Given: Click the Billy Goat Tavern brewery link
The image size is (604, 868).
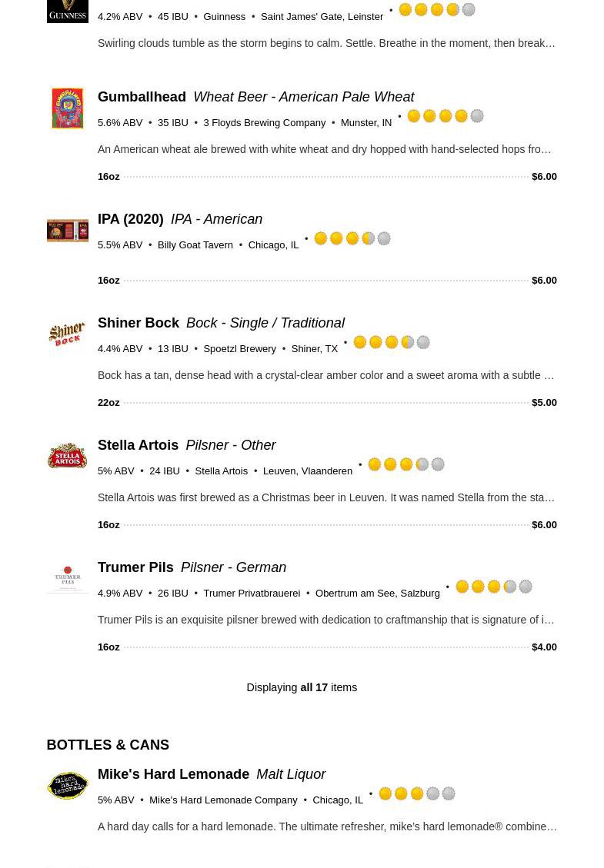Looking at the screenshot, I should tap(195, 245).
